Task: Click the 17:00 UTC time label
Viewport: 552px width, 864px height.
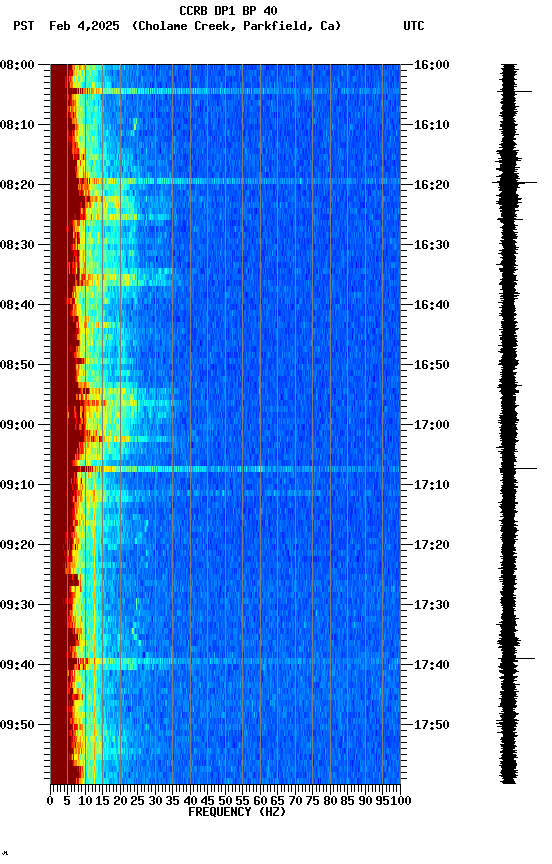Action: 432,425
